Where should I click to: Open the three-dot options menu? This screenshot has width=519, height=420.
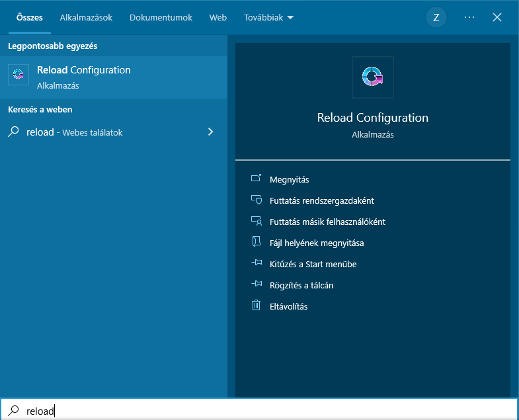pyautogui.click(x=469, y=17)
